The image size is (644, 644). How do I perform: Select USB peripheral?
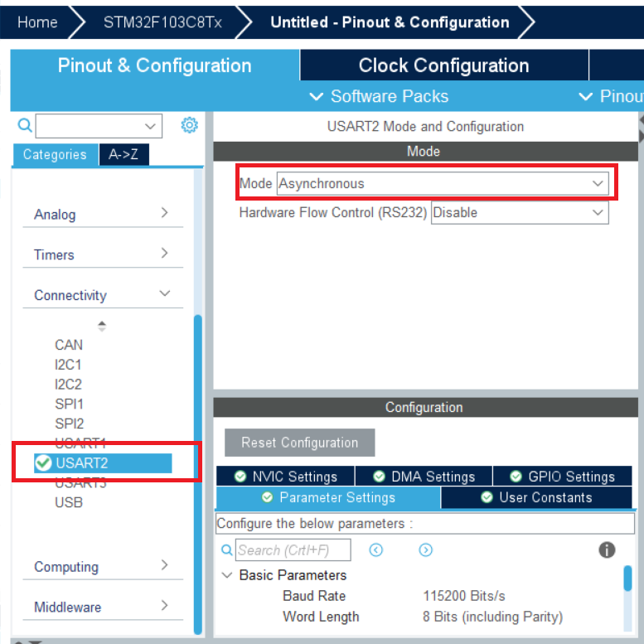point(69,502)
